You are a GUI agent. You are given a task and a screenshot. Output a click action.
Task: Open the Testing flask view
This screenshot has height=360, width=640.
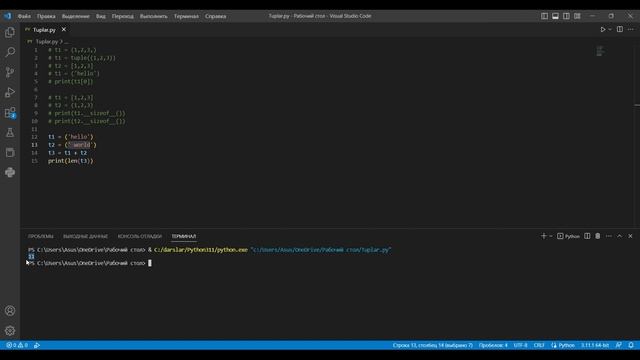pyautogui.click(x=10, y=132)
